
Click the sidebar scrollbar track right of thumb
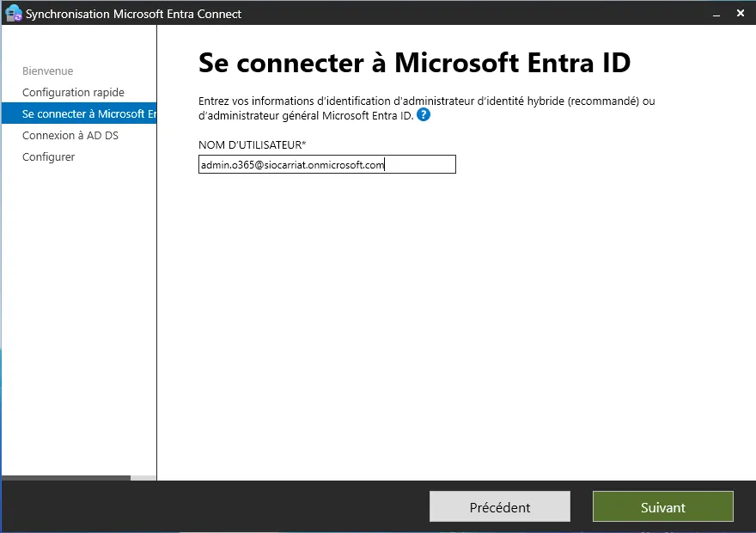pyautogui.click(x=143, y=478)
